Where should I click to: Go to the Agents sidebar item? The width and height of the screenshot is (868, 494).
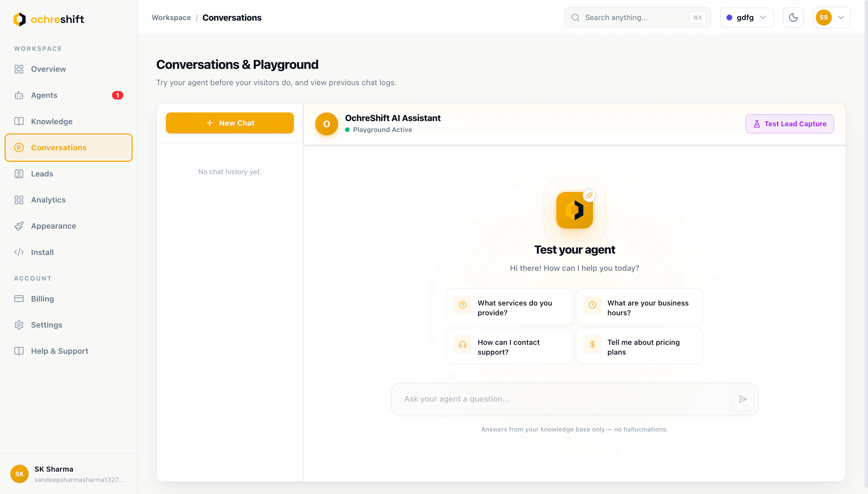pos(69,95)
